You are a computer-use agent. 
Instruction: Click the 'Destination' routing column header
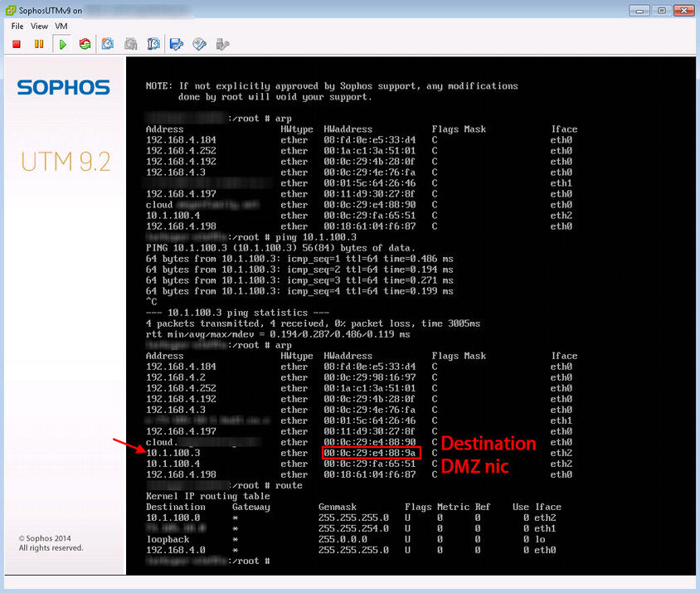click(x=176, y=507)
